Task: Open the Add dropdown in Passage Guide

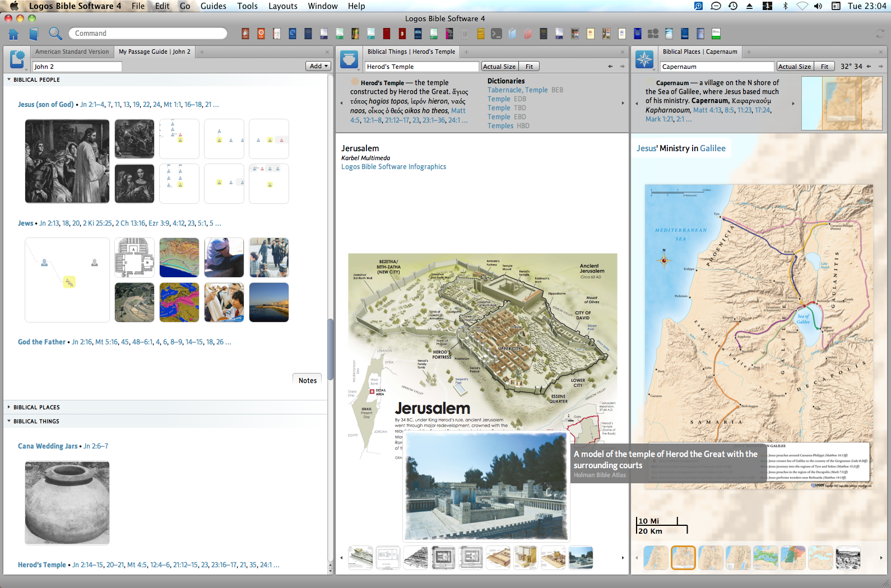Action: (318, 66)
